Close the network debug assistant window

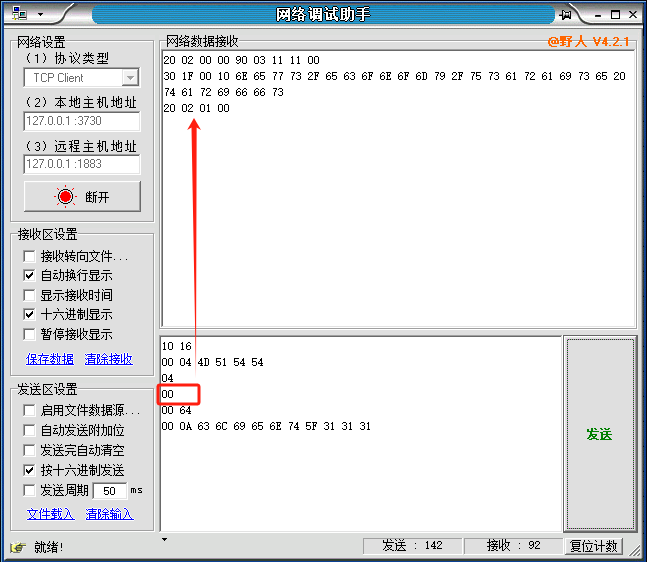point(633,15)
